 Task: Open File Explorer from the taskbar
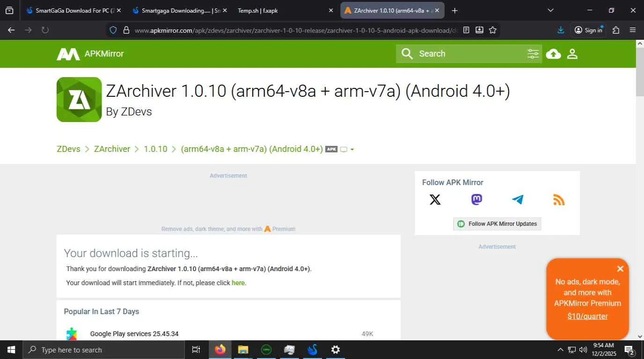243,350
